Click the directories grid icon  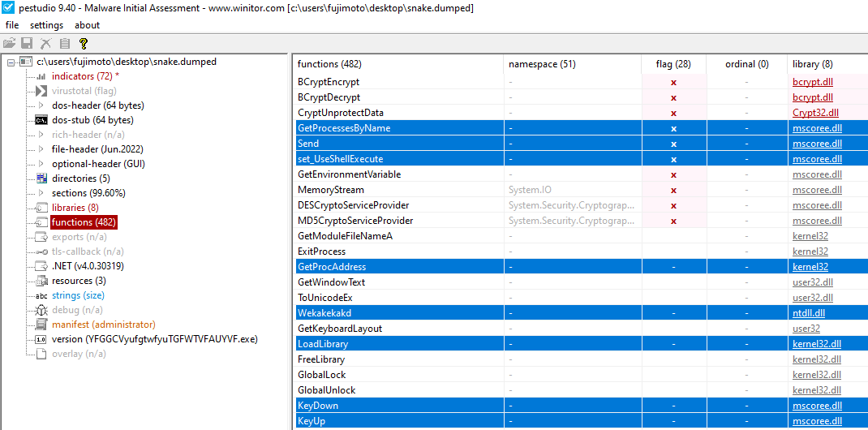pyautogui.click(x=41, y=178)
